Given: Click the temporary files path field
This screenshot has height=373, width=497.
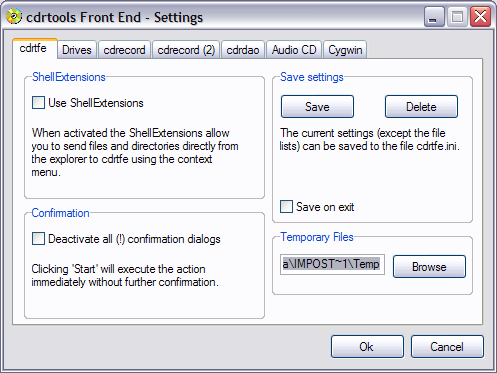Looking at the screenshot, I should click(x=332, y=264).
